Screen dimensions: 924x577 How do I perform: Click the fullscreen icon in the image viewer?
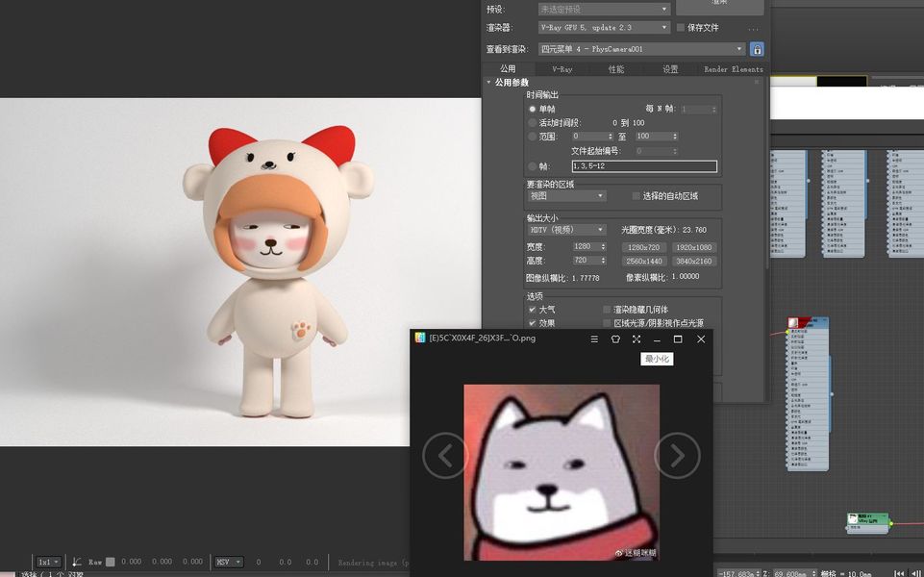click(637, 339)
